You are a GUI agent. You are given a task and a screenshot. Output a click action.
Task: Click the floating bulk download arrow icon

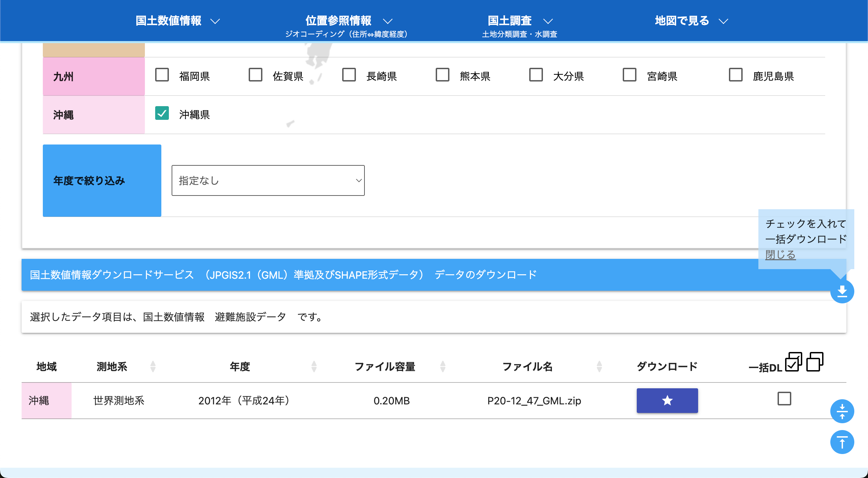click(842, 291)
